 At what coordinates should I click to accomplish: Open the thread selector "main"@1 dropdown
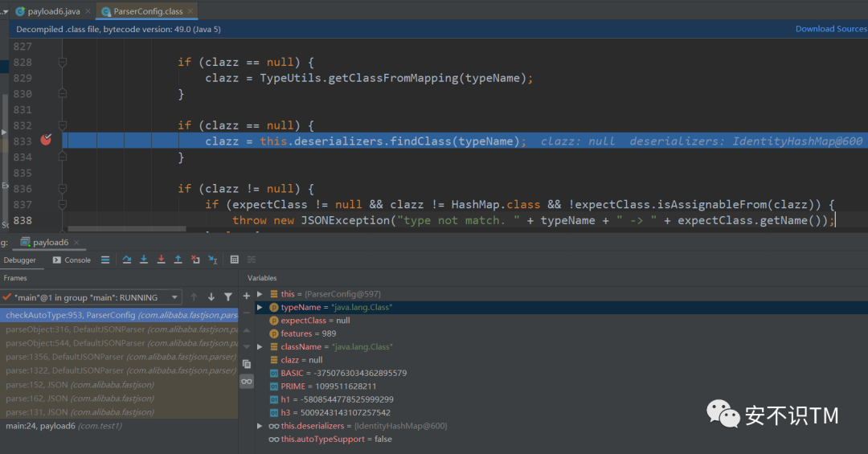tap(175, 297)
